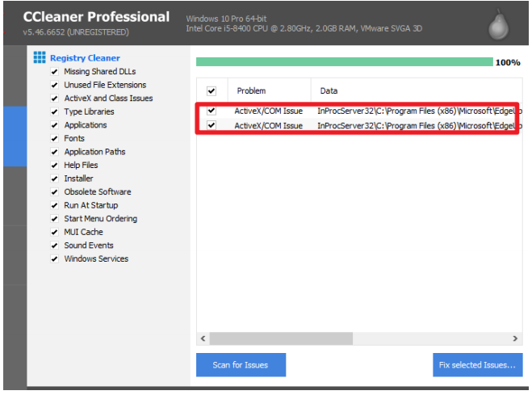The height and width of the screenshot is (395, 532).
Task: Select the second InProcServer32 data entry
Action: 420,125
